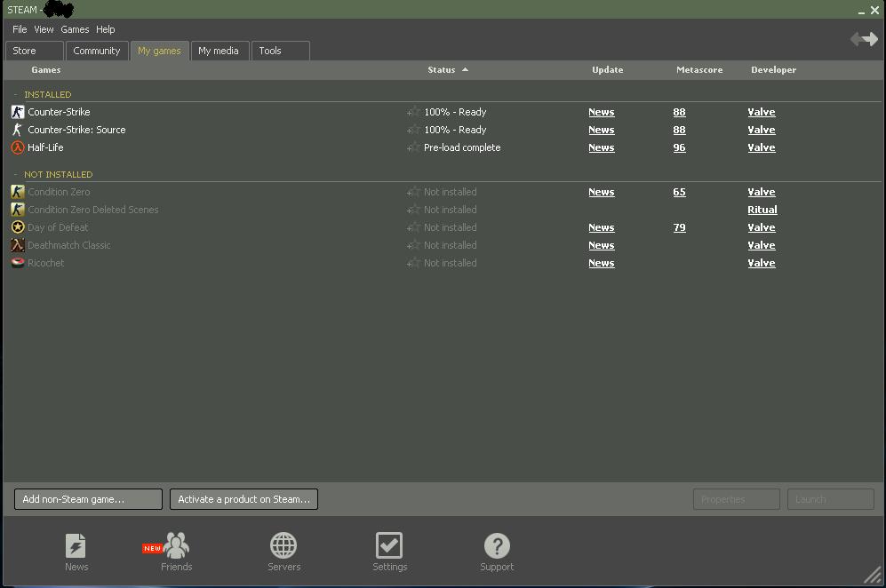886x588 pixels.
Task: Collapse the INSTALLED games group
Action: pos(16,94)
